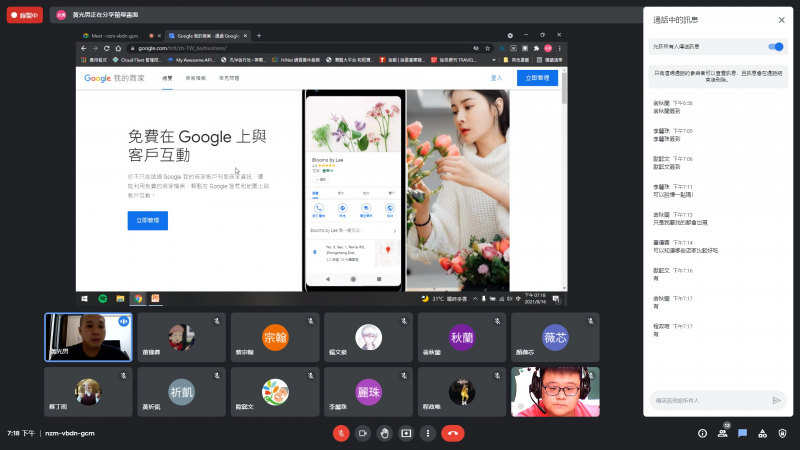Select the headset-wearing participant video tile
This screenshot has height=450, width=800.
[555, 392]
